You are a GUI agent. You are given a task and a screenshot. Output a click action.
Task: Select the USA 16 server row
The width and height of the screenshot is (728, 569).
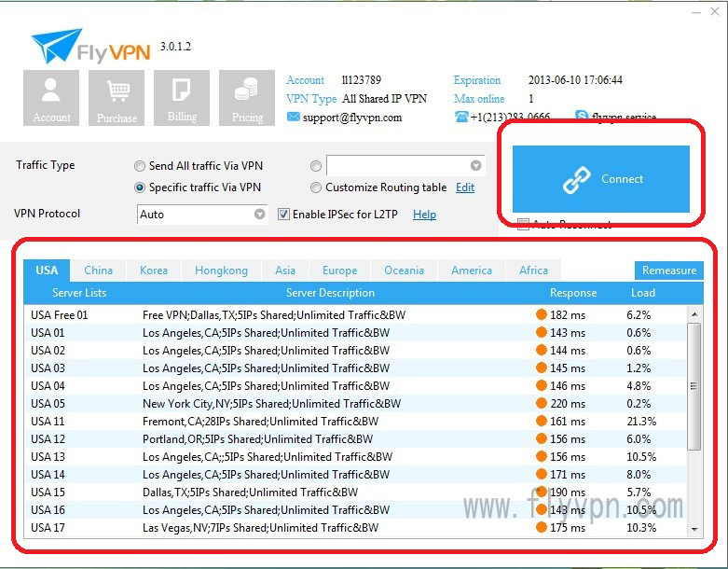click(x=355, y=509)
